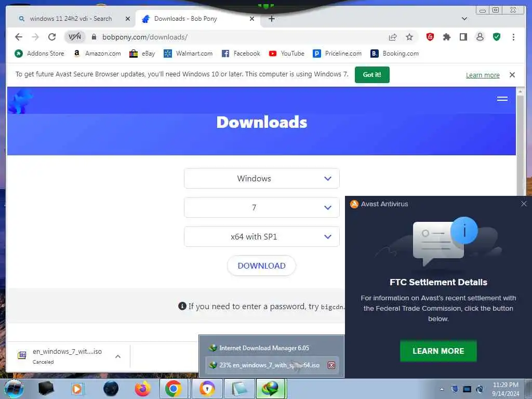Click LEARN MORE in the Avast popup
The height and width of the screenshot is (399, 532).
click(x=438, y=351)
